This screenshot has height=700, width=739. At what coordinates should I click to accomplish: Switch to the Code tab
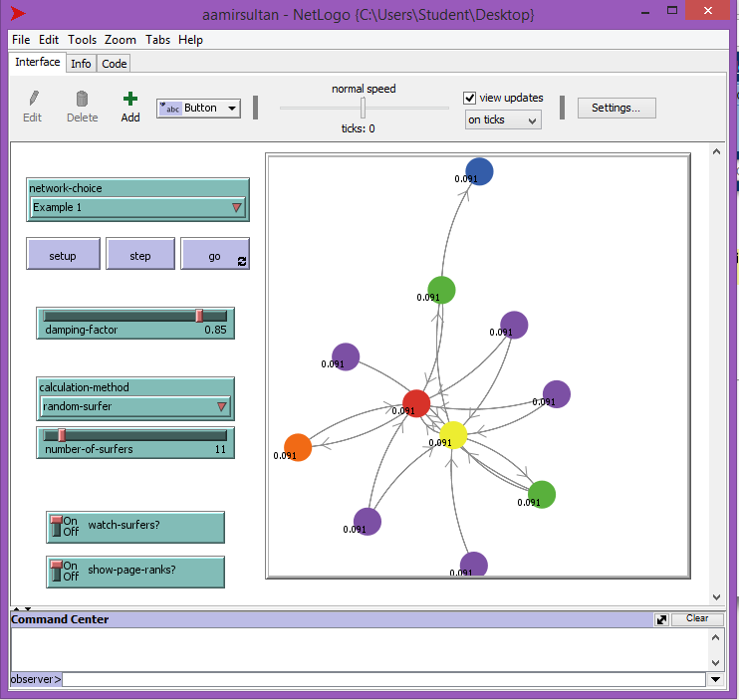(x=115, y=64)
